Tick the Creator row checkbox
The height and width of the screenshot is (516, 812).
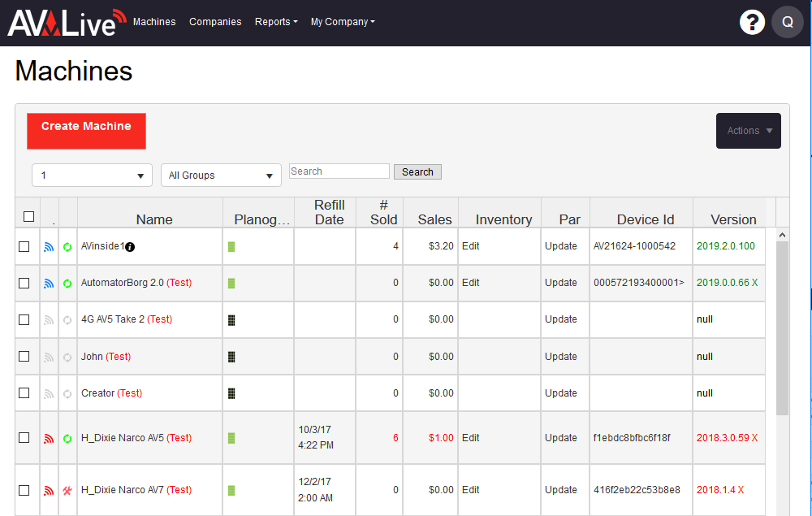[x=24, y=392]
